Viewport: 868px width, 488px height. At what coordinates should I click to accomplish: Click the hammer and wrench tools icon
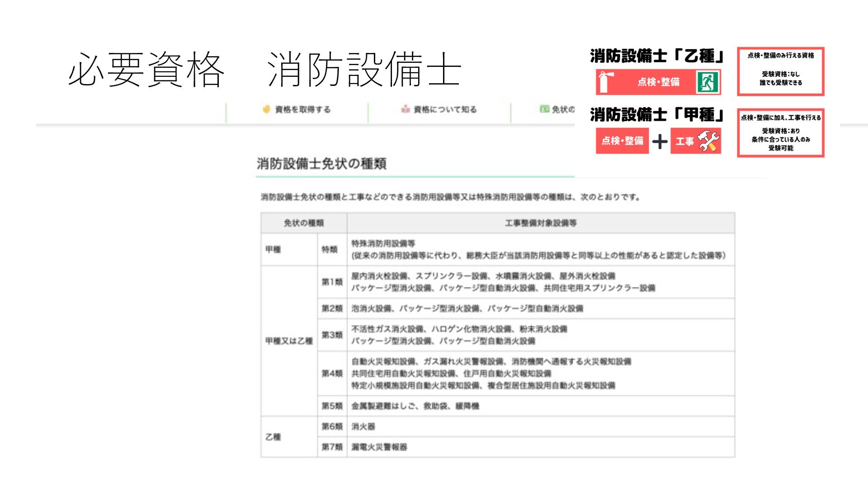pyautogui.click(x=708, y=141)
